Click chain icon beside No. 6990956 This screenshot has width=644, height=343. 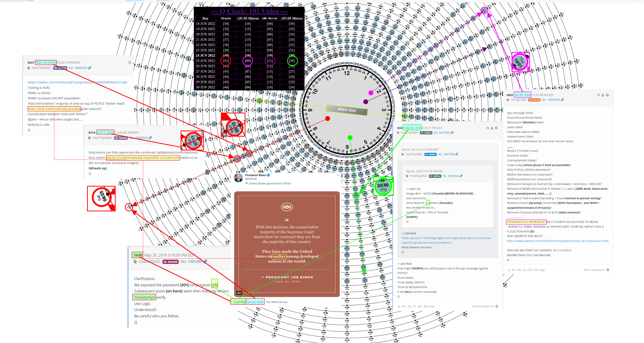tap(150, 138)
